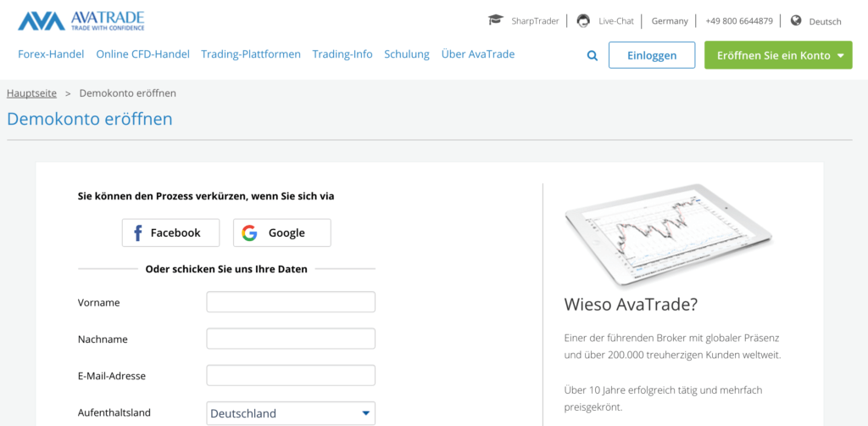Open the SharpTrader link
Image resolution: width=868 pixels, height=426 pixels.
535,21
